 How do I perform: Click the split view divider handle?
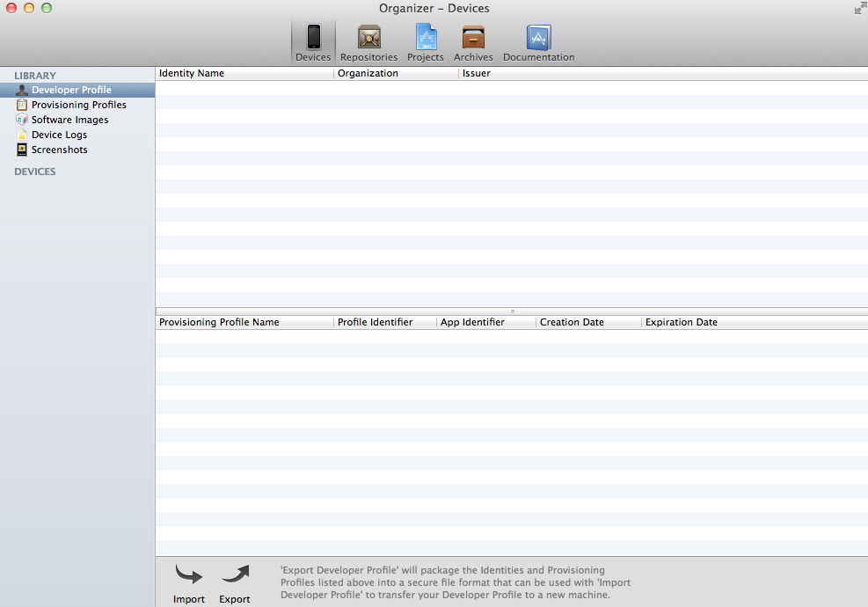[513, 311]
